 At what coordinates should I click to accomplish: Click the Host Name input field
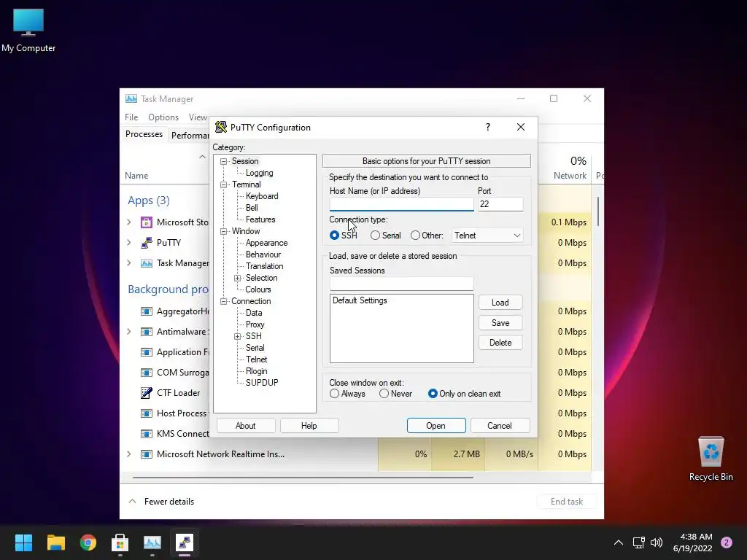click(x=402, y=204)
